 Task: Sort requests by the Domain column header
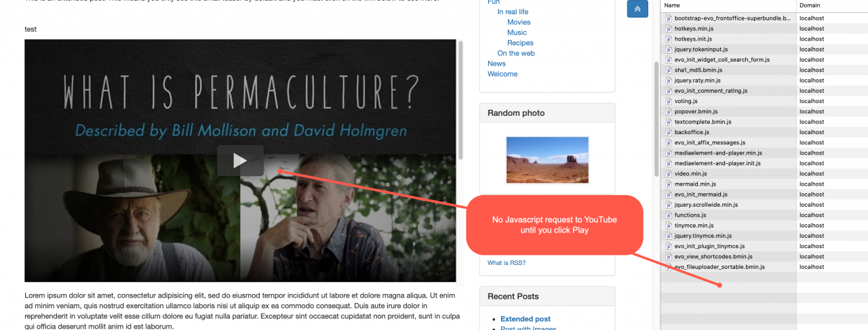point(832,5)
